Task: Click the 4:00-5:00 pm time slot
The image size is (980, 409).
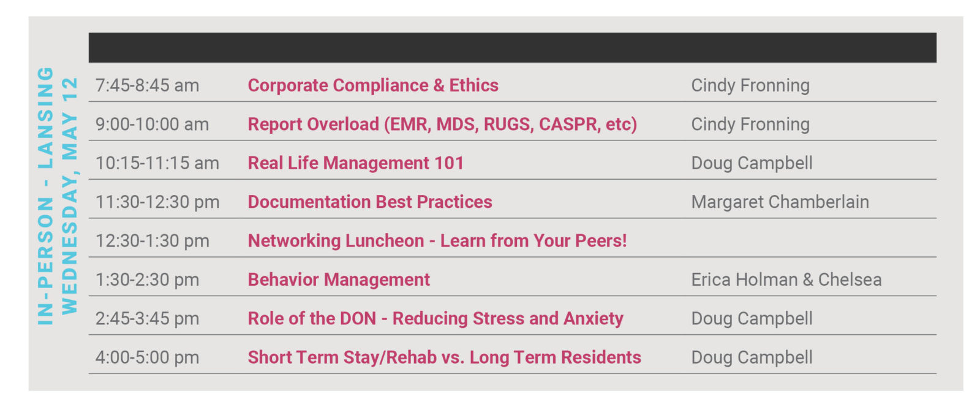Action: click(x=147, y=357)
